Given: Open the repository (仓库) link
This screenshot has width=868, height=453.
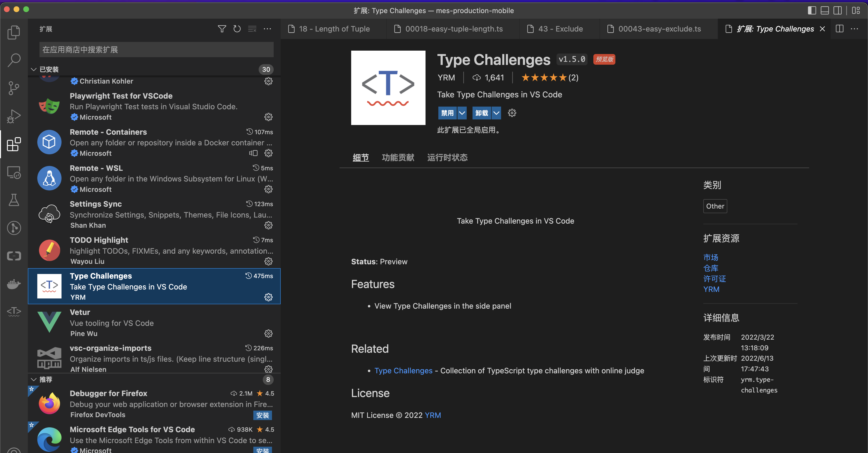Looking at the screenshot, I should 711,268.
